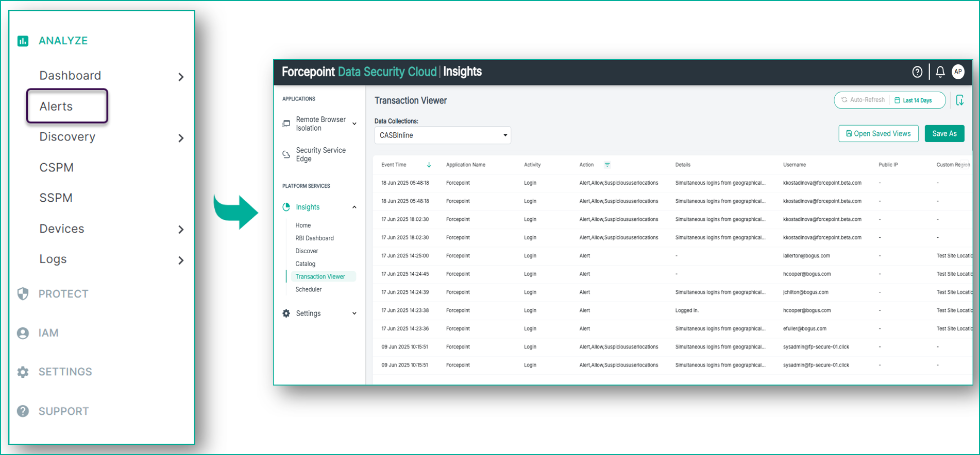The width and height of the screenshot is (980, 455).
Task: Open the Last 14 Days date range
Action: (913, 100)
